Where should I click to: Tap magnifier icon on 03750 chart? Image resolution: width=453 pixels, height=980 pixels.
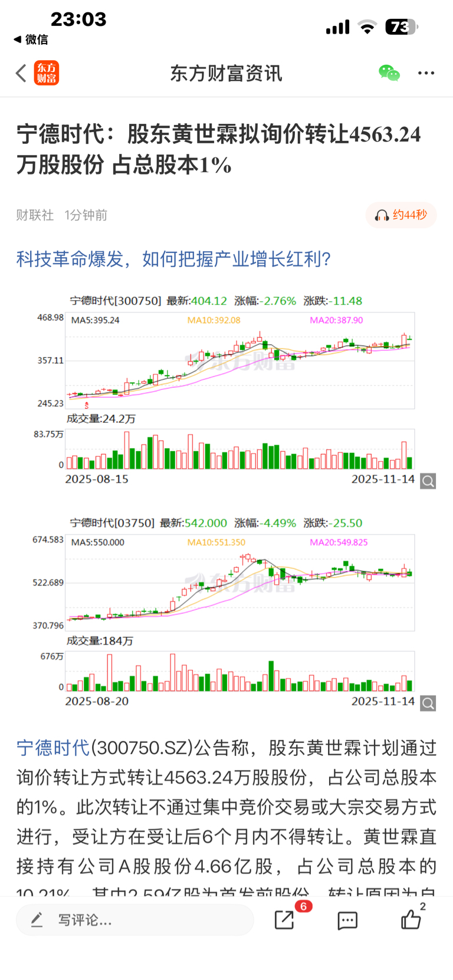[x=428, y=703]
